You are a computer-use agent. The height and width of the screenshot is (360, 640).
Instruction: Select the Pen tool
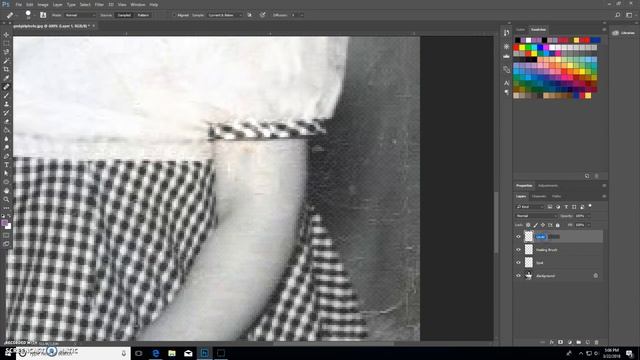pos(6,156)
